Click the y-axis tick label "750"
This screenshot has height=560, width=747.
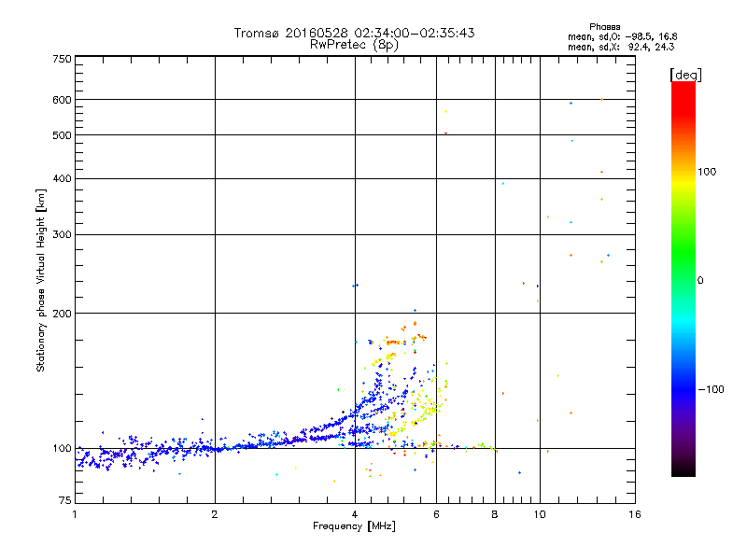62,59
